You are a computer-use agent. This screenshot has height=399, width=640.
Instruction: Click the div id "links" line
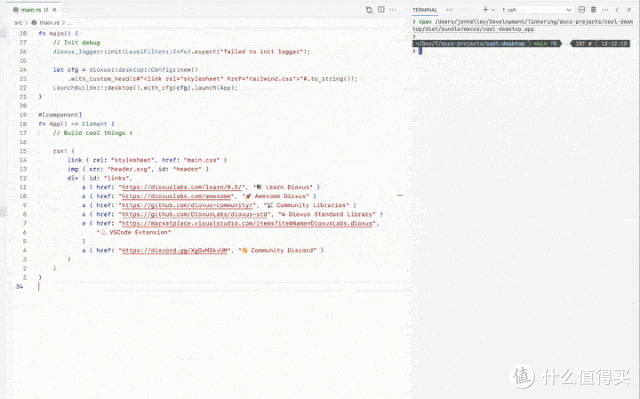(100, 178)
